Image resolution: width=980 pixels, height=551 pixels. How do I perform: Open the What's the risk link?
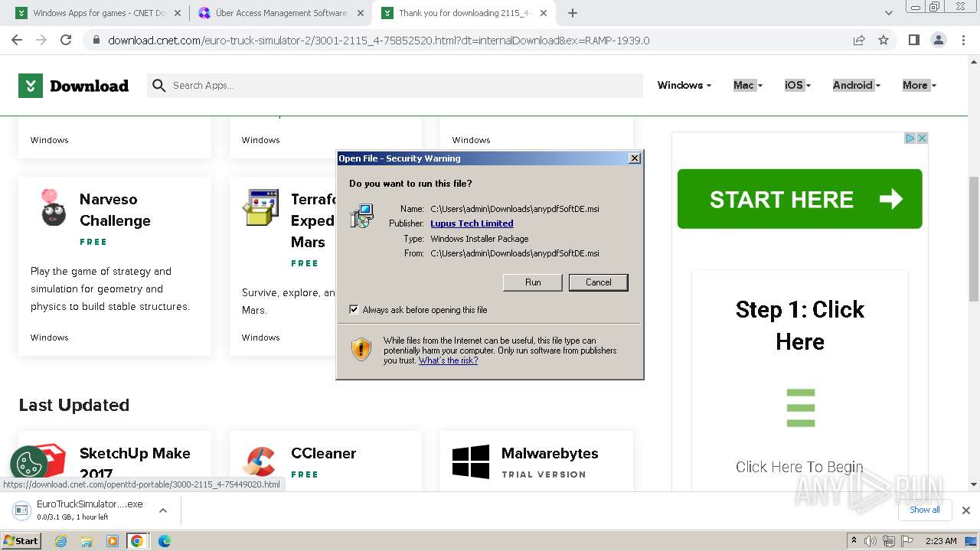tap(448, 360)
